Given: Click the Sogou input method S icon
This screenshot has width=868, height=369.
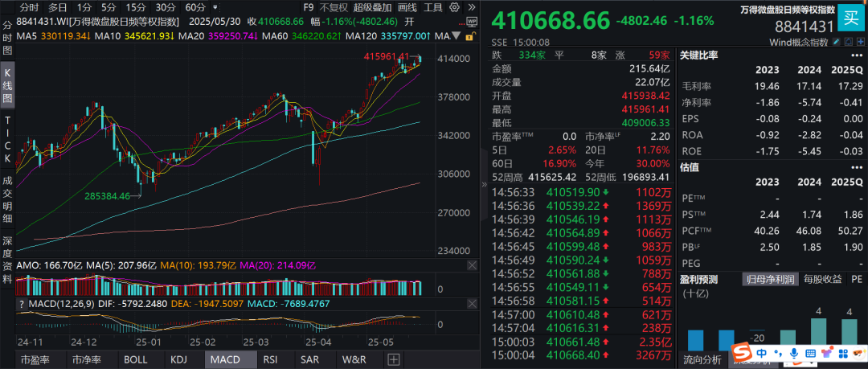Looking at the screenshot, I should 743,352.
